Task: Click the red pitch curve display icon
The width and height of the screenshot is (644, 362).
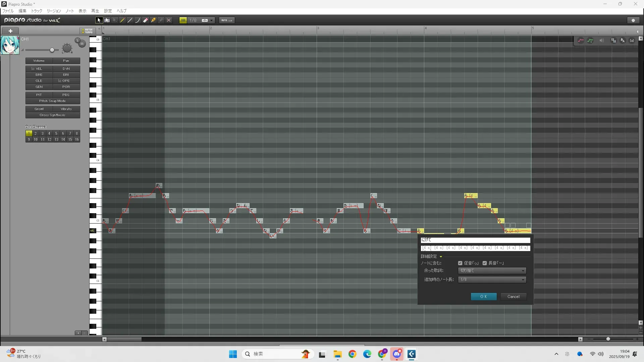Action: 581,41
